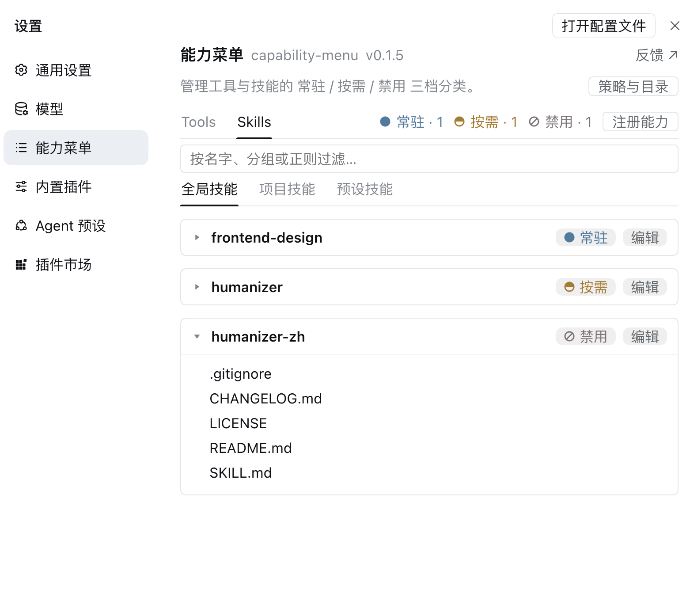Open the .gitignore file entry
Viewport: 690px width, 616px height.
pyautogui.click(x=241, y=374)
